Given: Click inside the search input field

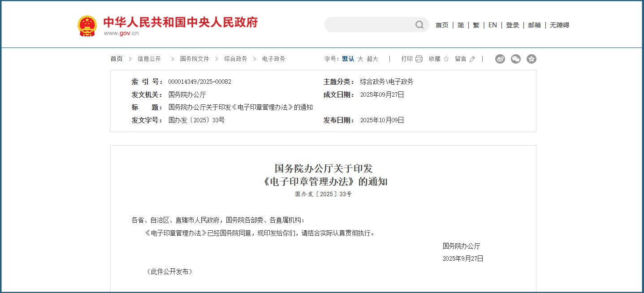Looking at the screenshot, I should click(x=372, y=25).
